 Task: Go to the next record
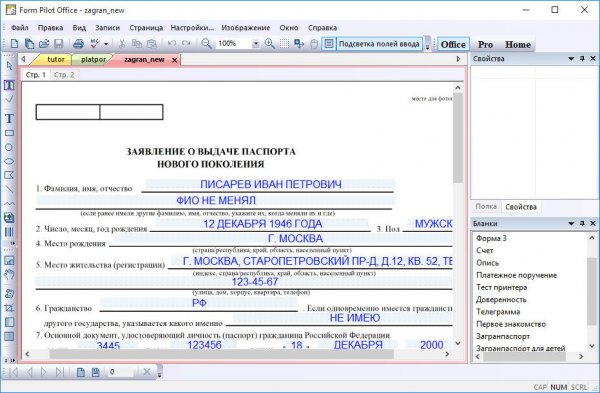tap(44, 372)
